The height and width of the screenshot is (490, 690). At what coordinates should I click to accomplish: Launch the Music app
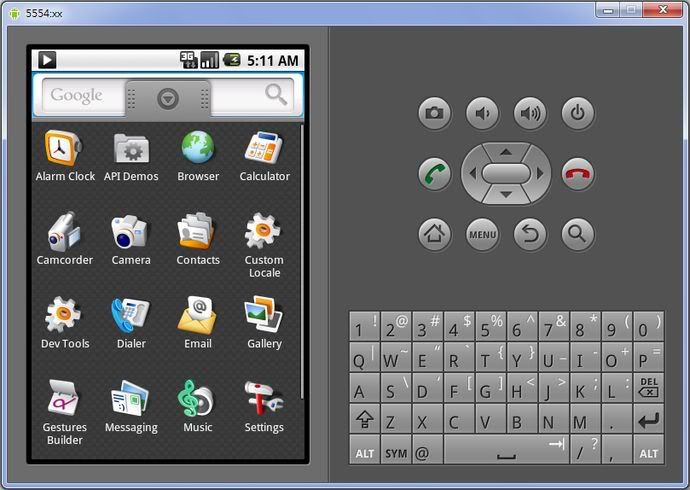pos(198,407)
